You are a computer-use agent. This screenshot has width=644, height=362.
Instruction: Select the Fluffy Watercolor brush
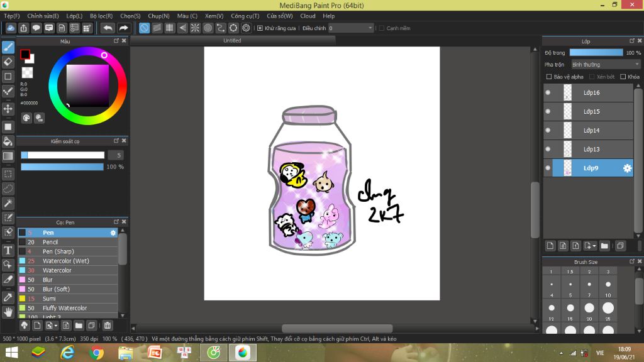pos(68,308)
